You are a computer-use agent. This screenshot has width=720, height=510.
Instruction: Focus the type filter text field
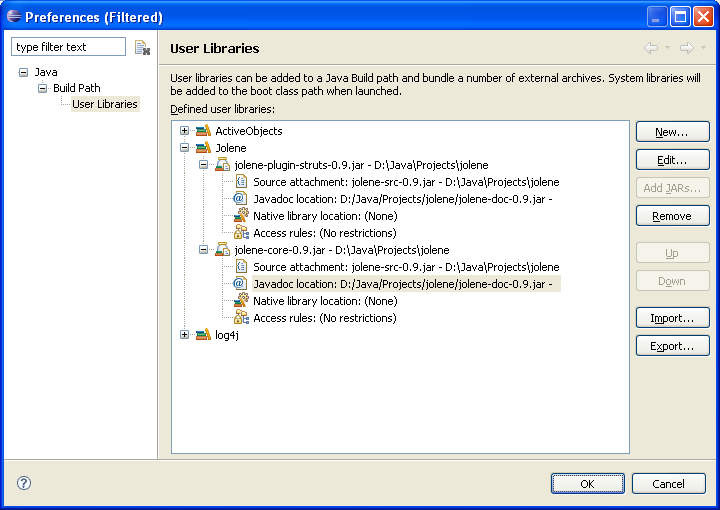[68, 47]
